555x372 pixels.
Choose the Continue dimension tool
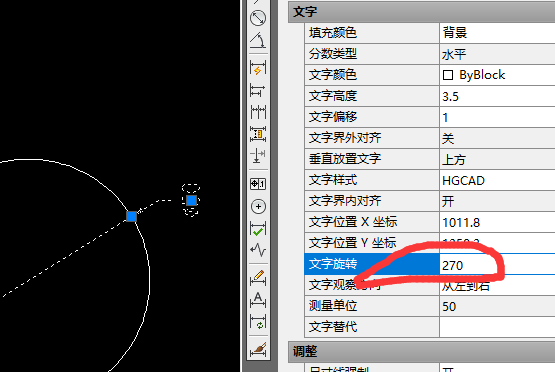258,112
